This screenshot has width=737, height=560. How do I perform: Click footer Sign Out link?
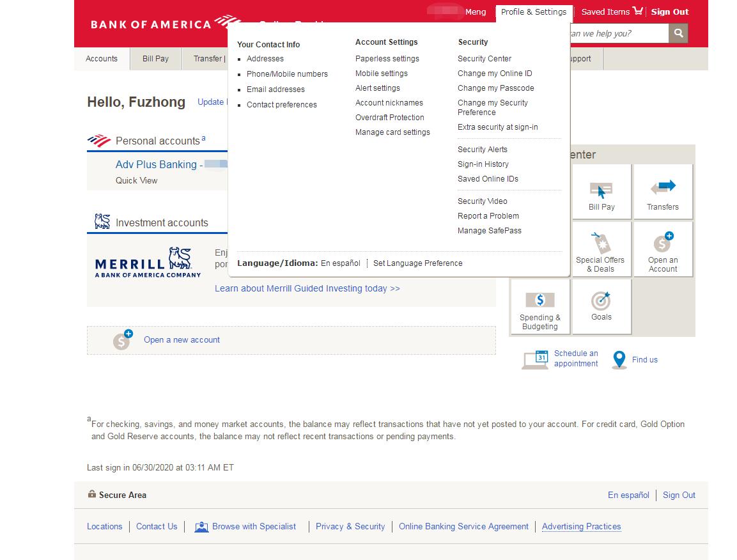679,495
